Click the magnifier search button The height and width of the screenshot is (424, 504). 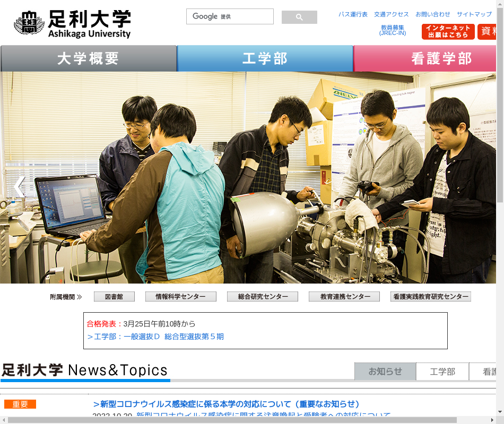click(299, 17)
